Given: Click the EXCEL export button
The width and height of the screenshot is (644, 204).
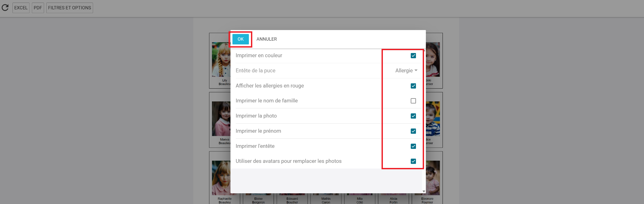Looking at the screenshot, I should 21,8.
